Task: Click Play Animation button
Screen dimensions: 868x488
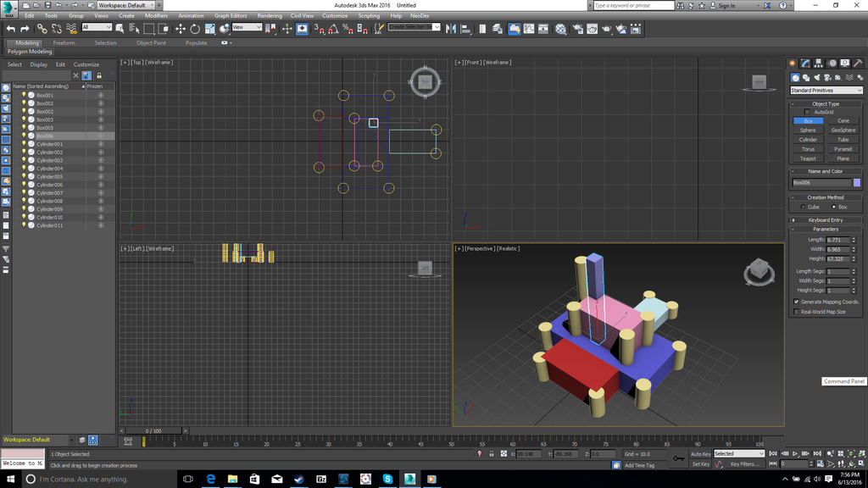Action: point(795,454)
